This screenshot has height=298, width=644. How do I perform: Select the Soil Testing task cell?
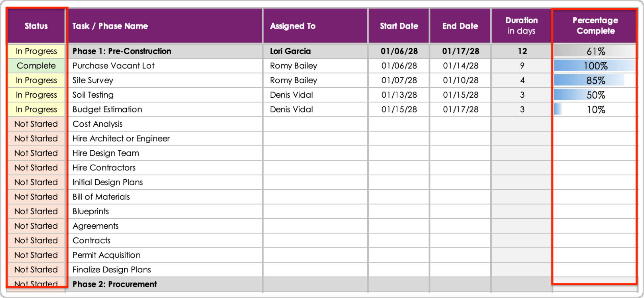click(93, 95)
